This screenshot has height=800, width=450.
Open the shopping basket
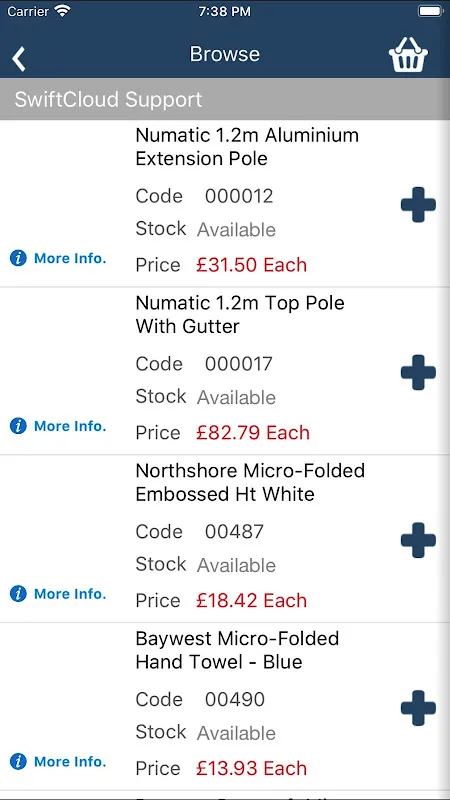(408, 55)
